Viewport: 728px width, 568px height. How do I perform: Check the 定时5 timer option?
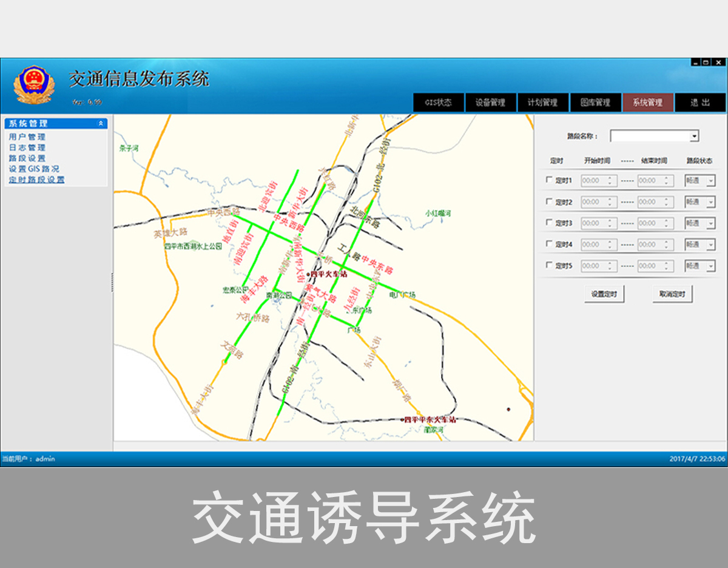[549, 265]
